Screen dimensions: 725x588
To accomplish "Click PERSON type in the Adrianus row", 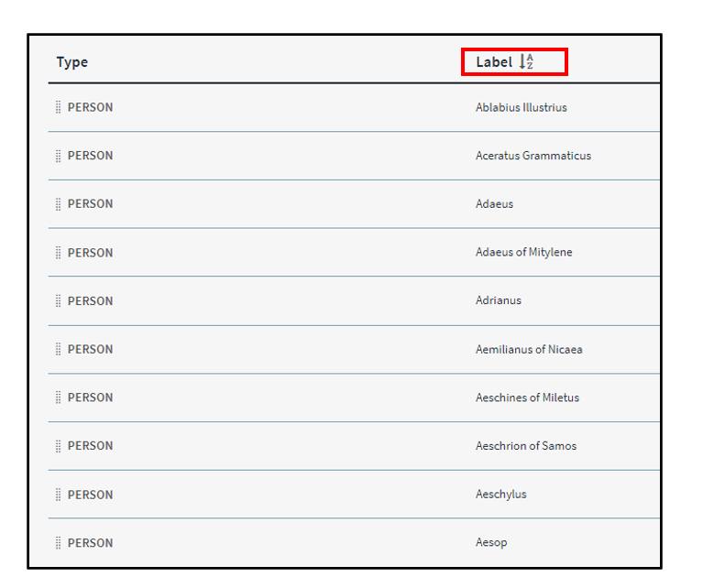I will click(x=90, y=301).
